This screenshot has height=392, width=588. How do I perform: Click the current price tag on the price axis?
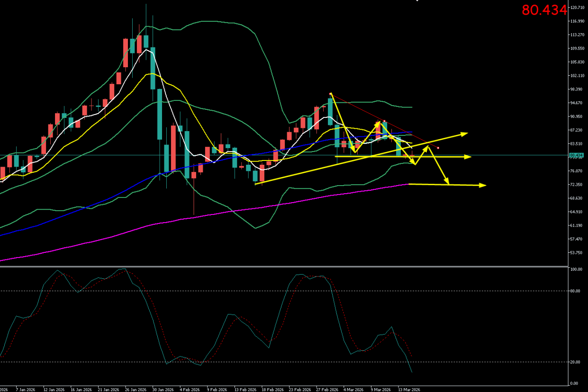pos(576,155)
